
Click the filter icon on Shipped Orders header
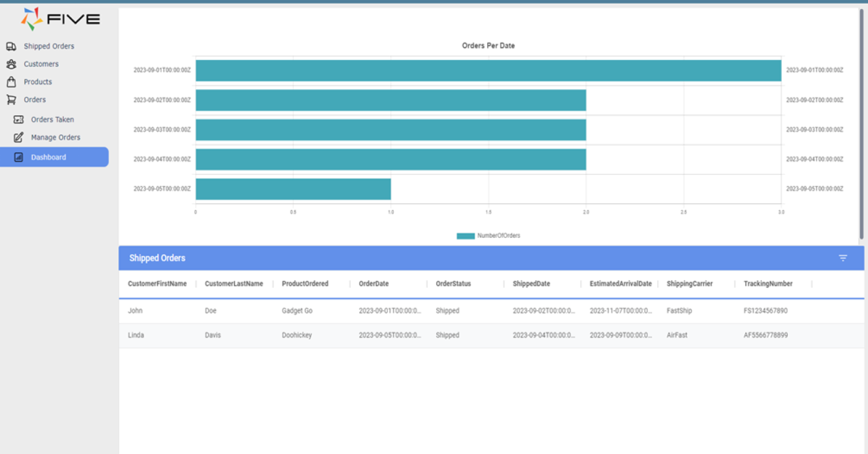tap(843, 257)
